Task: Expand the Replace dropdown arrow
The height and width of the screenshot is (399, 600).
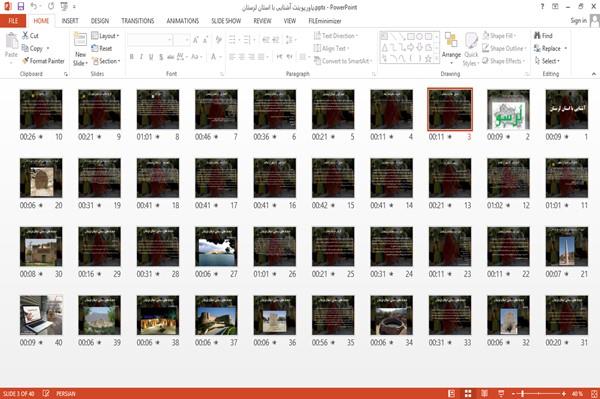Action: 566,49
